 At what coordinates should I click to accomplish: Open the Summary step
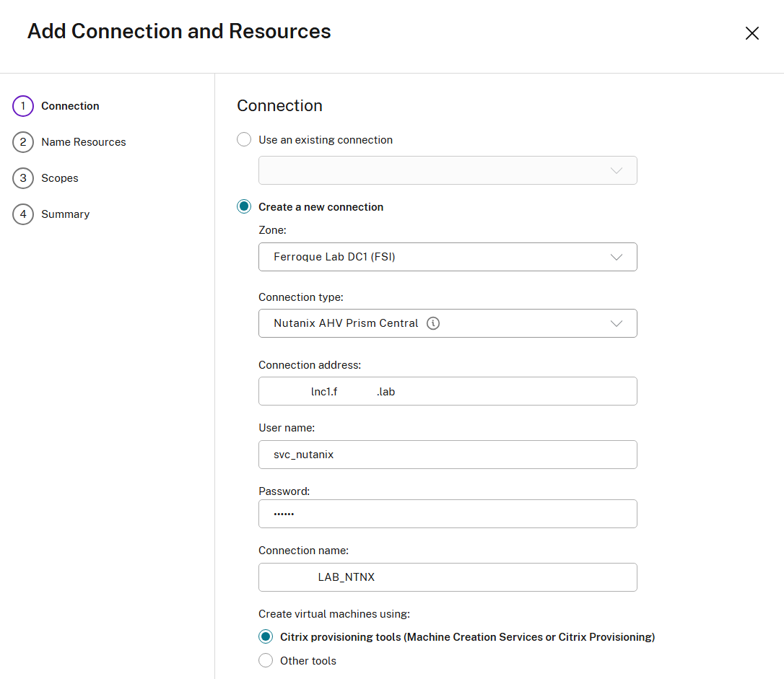[66, 214]
